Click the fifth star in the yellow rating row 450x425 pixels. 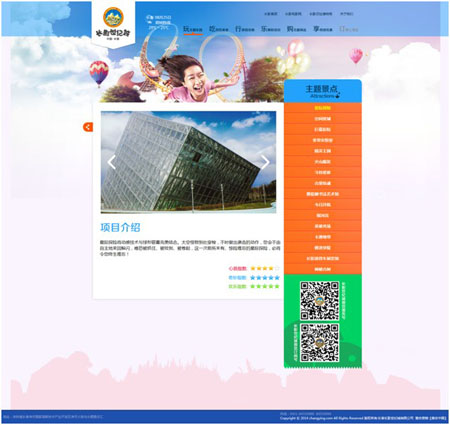pyautogui.click(x=277, y=268)
